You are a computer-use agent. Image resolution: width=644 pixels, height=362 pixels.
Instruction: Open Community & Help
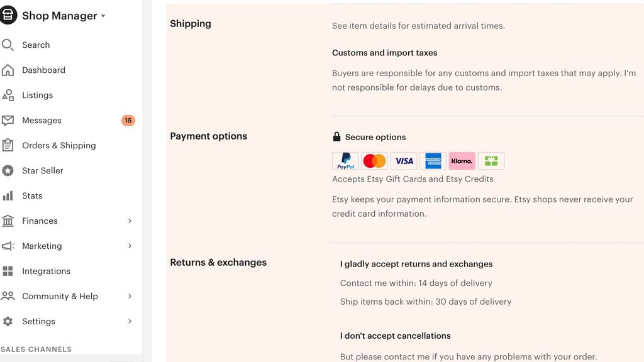[x=60, y=296]
